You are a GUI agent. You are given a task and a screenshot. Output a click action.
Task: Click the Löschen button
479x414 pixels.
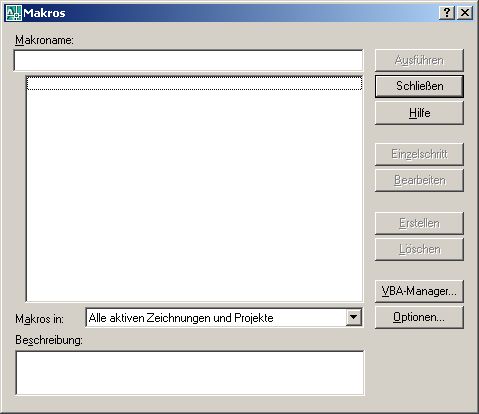tap(419, 249)
